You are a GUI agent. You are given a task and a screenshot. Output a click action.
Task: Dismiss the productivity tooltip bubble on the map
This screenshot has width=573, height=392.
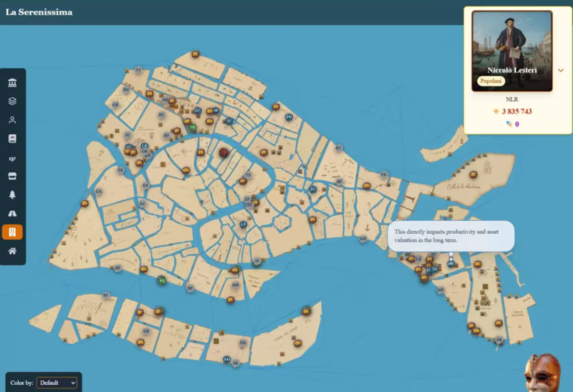(451, 236)
